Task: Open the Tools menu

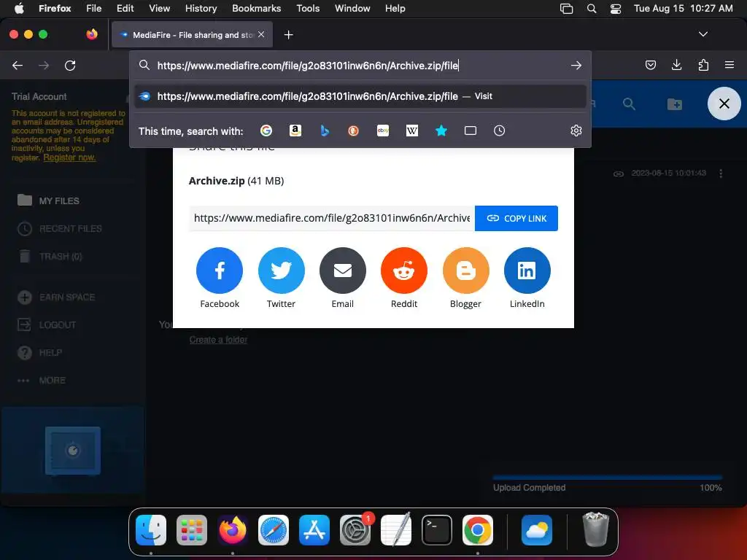Action: point(308,8)
